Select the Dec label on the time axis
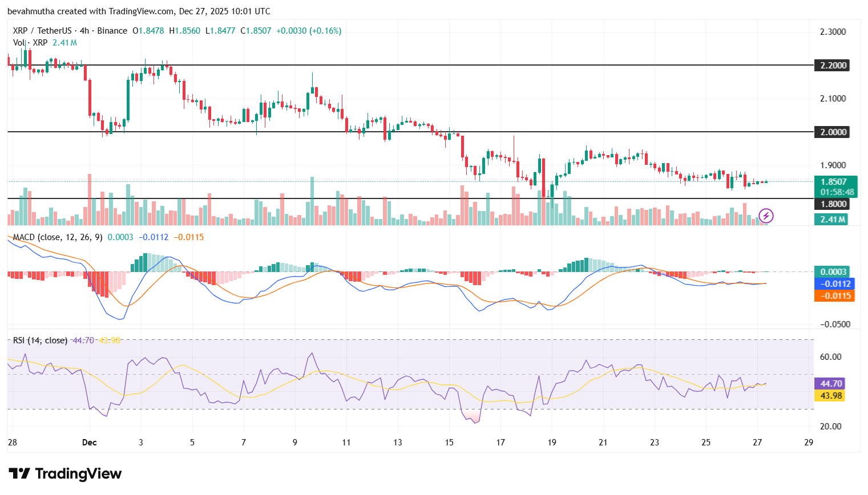Screen dimensions: 868x495 pos(89,442)
